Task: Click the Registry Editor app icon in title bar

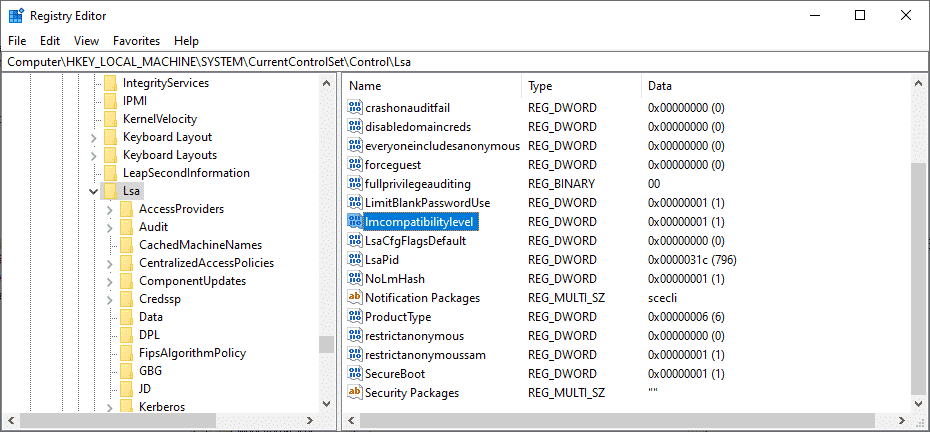Action: [16, 16]
